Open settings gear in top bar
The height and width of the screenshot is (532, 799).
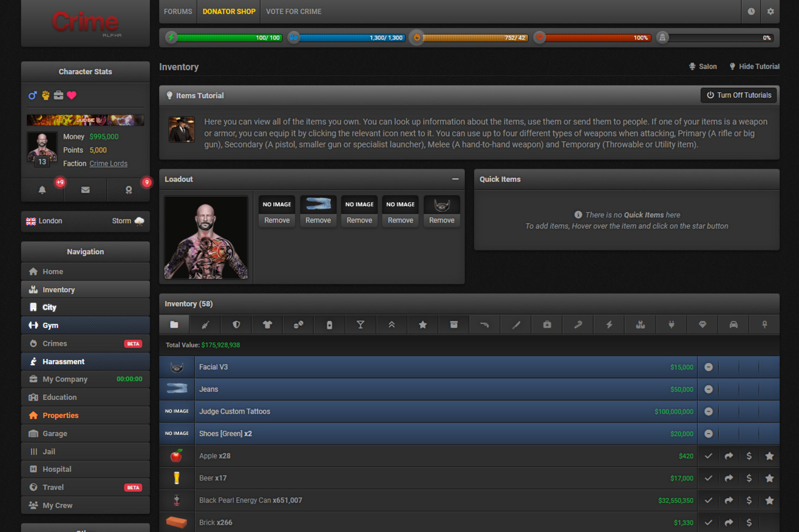(770, 12)
